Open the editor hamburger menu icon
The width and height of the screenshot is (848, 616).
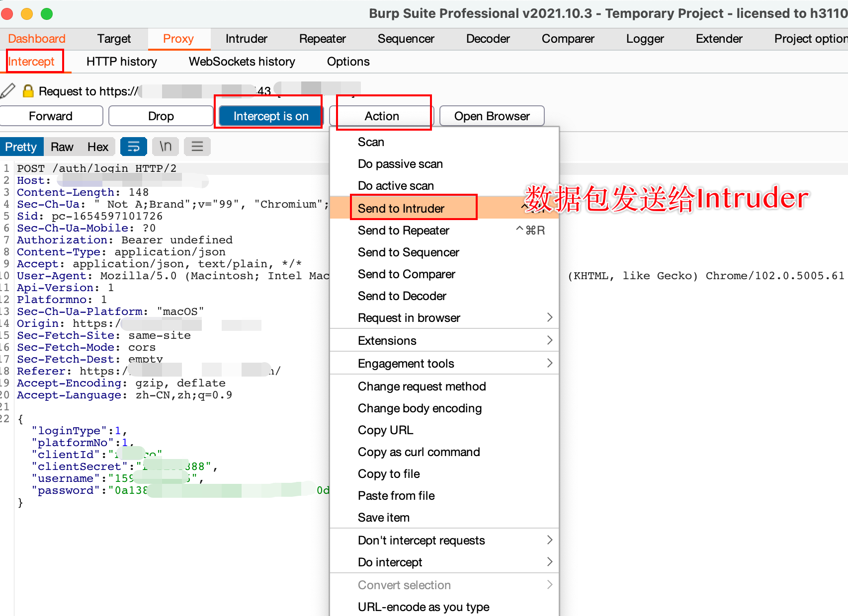[197, 147]
